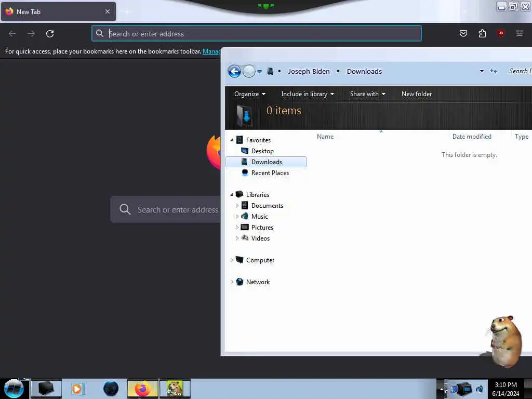Open address bar previous locations dropdown

pos(482,71)
